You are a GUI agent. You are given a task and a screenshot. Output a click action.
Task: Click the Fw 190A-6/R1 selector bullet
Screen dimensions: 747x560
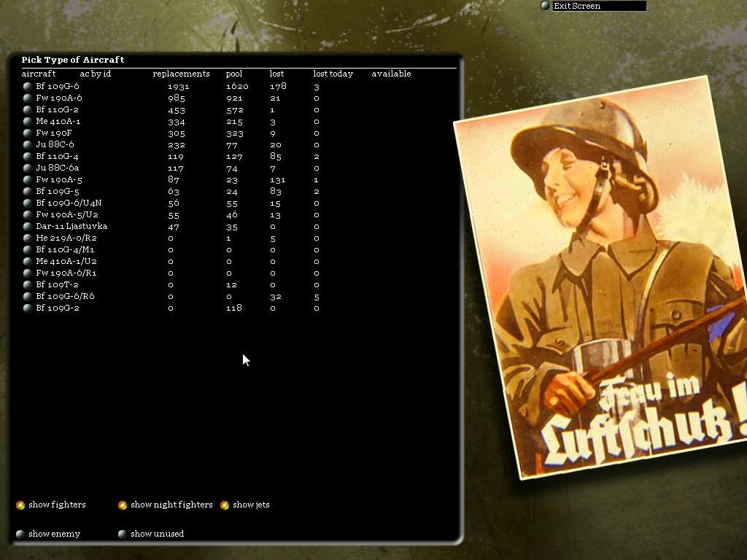[x=27, y=273]
